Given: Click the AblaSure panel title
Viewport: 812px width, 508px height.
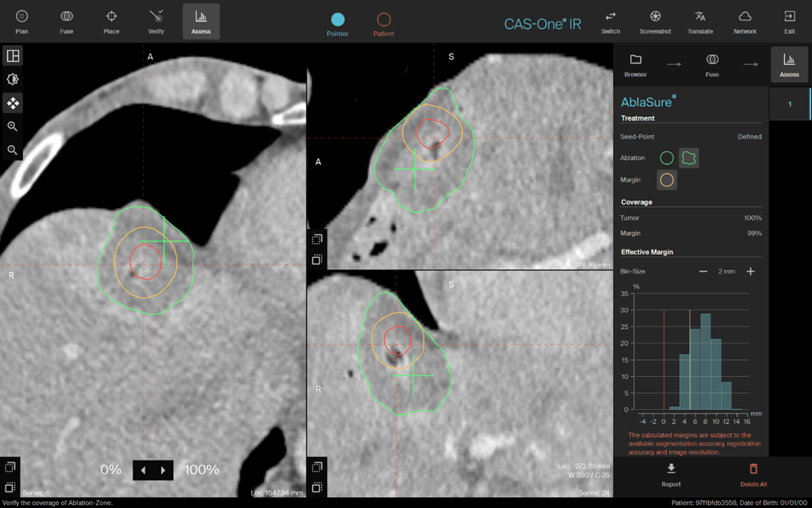Looking at the screenshot, I should click(x=648, y=102).
